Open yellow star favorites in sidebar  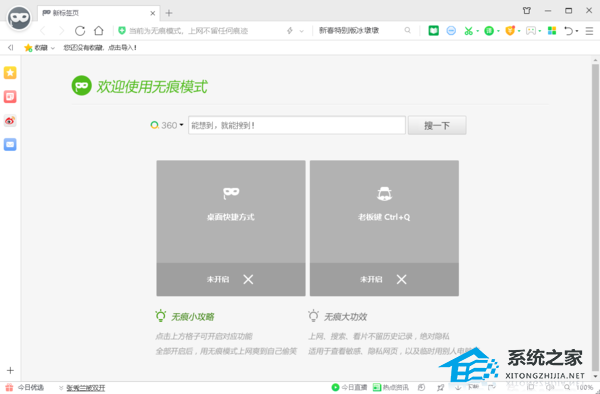pos(10,73)
